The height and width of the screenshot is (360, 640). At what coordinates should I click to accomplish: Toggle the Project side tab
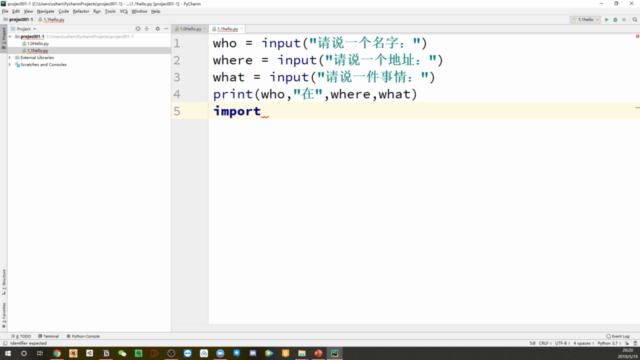click(x=4, y=38)
